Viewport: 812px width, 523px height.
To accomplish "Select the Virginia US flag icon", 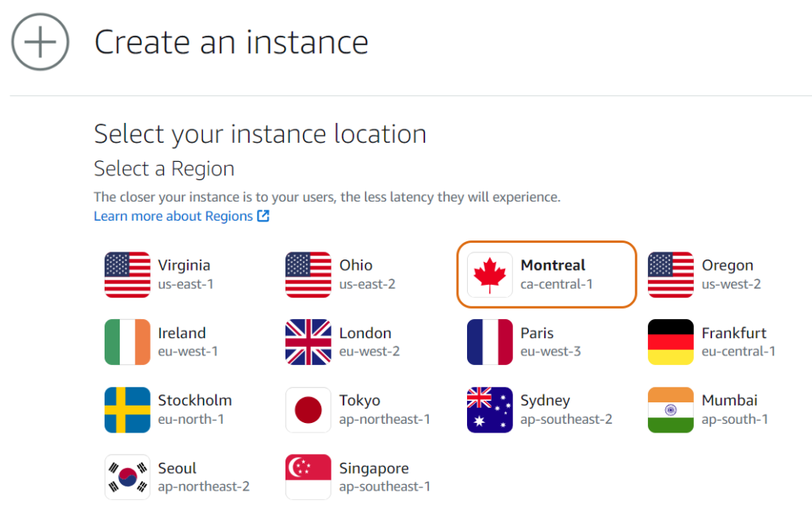I will 127,275.
